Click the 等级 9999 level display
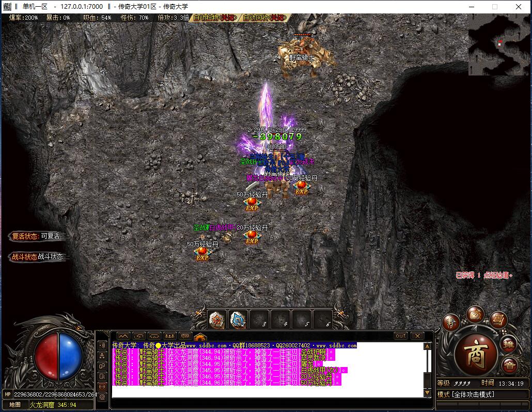Viewport: 532px width, 412px height. (453, 383)
